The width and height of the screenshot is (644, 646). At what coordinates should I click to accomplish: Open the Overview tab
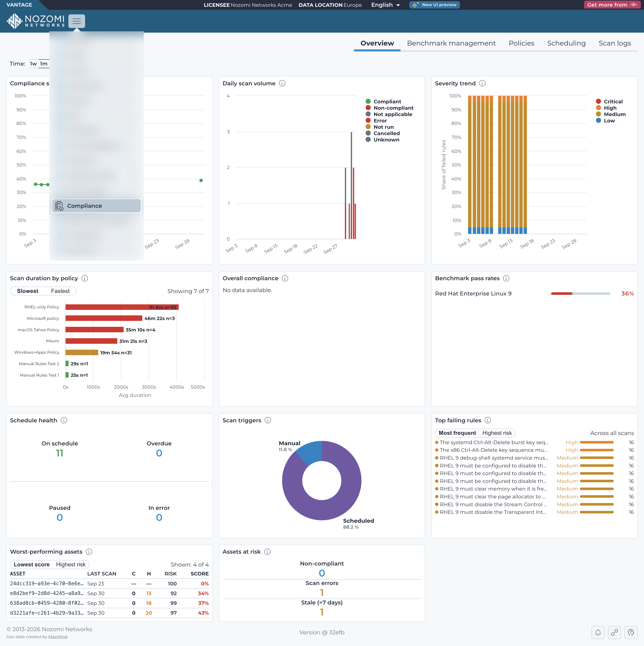377,43
